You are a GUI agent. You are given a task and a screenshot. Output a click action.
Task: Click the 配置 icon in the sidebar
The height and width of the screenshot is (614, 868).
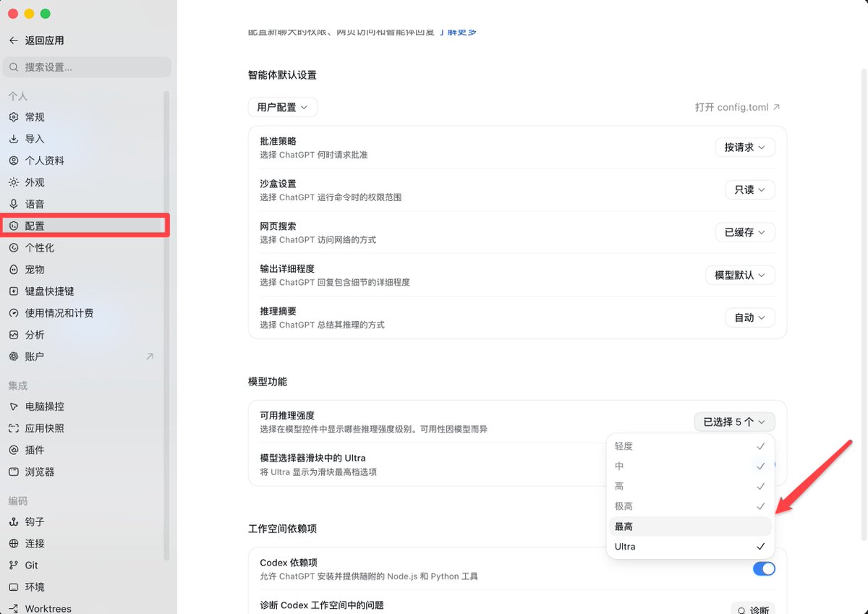coord(14,226)
